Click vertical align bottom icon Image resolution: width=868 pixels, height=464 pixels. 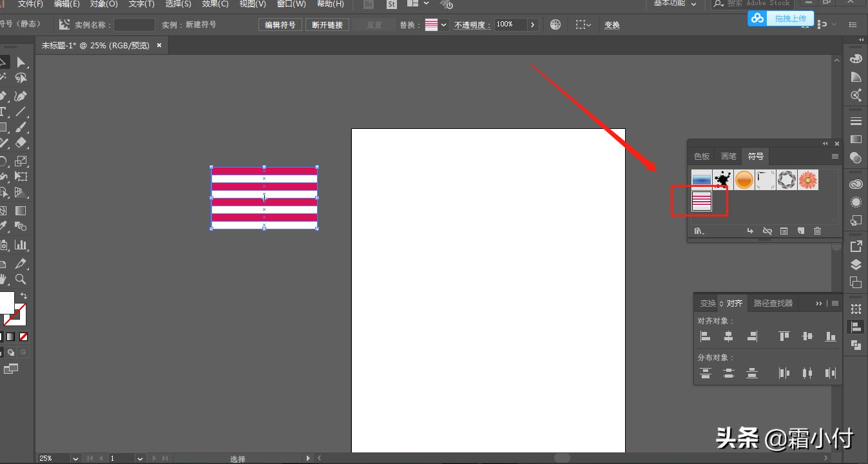[x=831, y=336]
